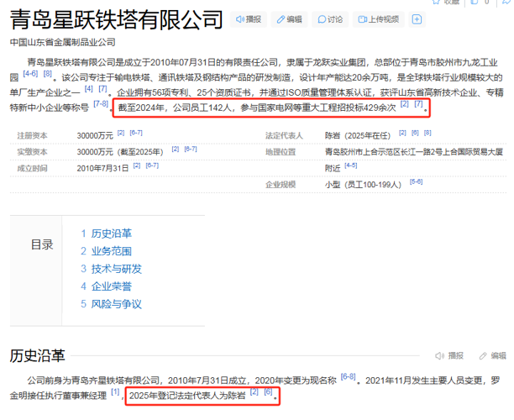
Task: Click the value 2010年7月31日 in the info box
Action: tap(102, 169)
